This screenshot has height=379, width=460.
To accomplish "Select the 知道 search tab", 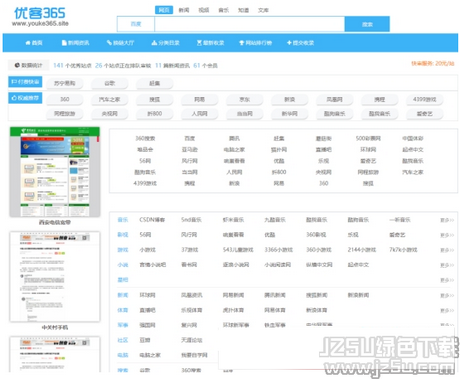I will pos(243,10).
